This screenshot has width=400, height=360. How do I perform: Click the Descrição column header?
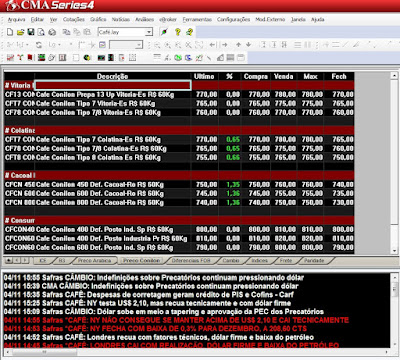click(x=113, y=76)
